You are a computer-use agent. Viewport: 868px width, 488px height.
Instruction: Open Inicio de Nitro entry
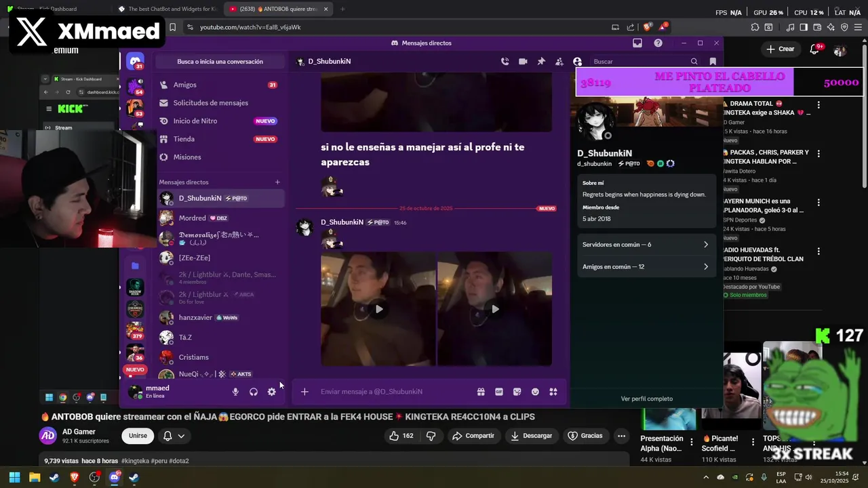coord(220,121)
